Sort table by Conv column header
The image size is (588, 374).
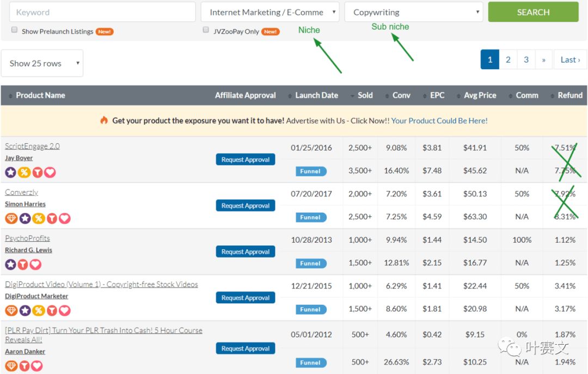tap(401, 95)
